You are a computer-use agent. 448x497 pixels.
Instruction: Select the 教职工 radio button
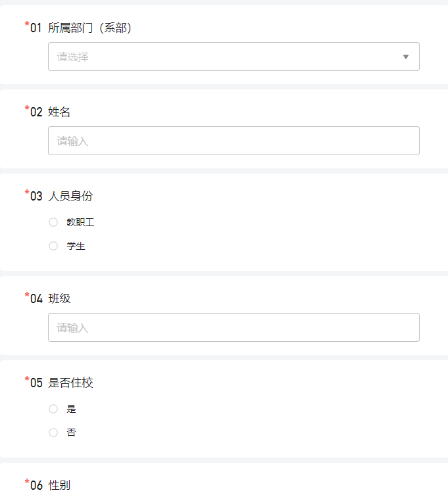(53, 222)
